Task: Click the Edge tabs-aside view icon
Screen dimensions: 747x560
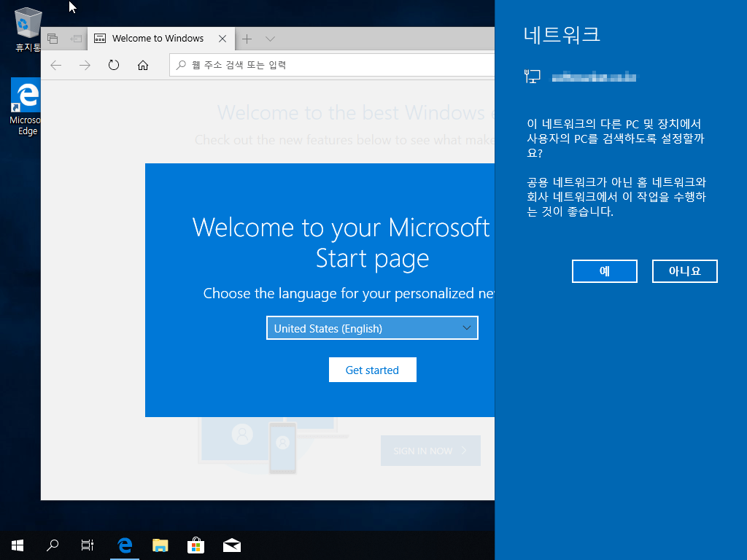Action: coord(53,39)
